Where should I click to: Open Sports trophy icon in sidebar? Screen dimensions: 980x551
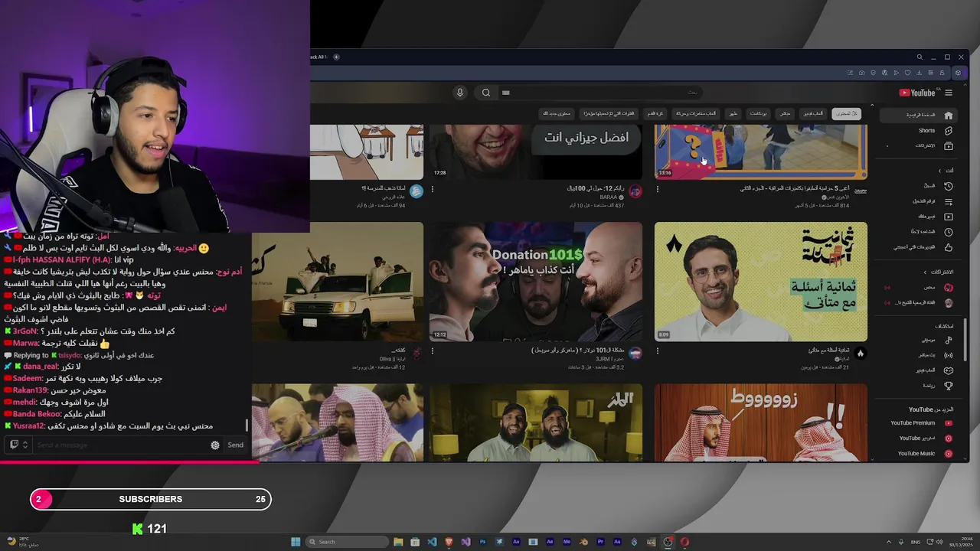point(949,386)
